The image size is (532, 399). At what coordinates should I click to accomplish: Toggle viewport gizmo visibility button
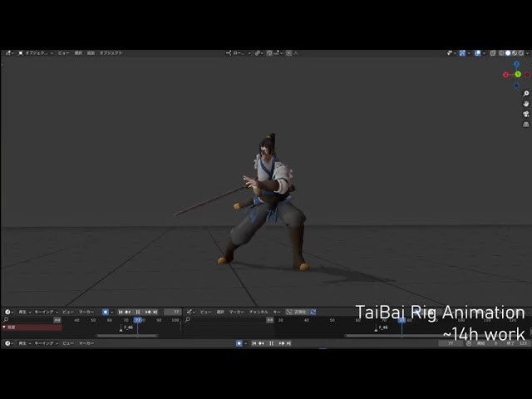[x=464, y=53]
